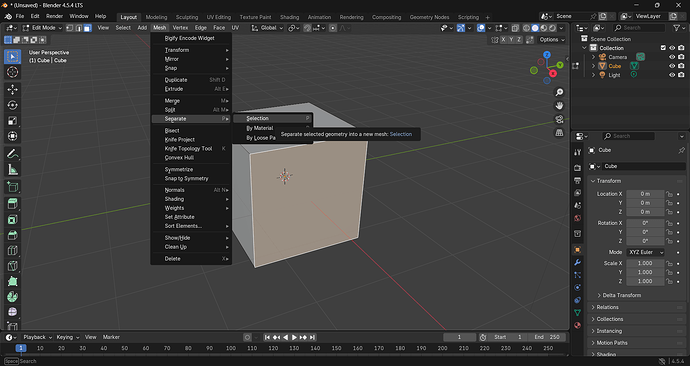
Task: Uncheck the Collection exclude checkbox
Action: (663, 48)
